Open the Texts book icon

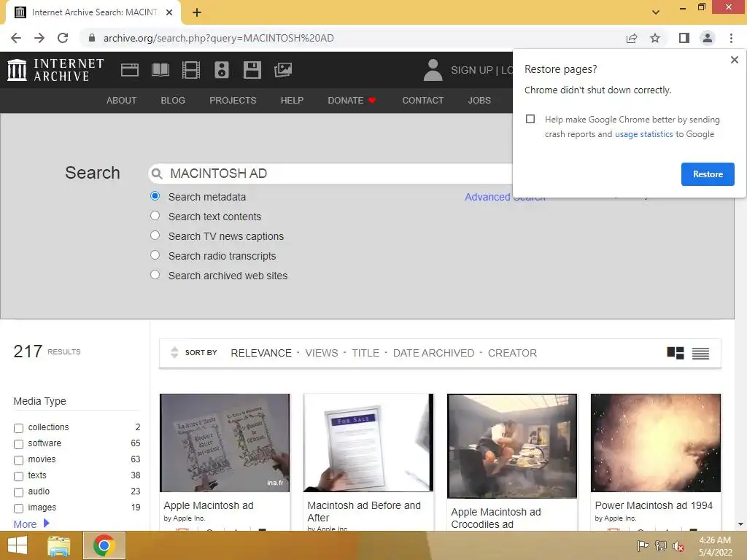point(160,70)
